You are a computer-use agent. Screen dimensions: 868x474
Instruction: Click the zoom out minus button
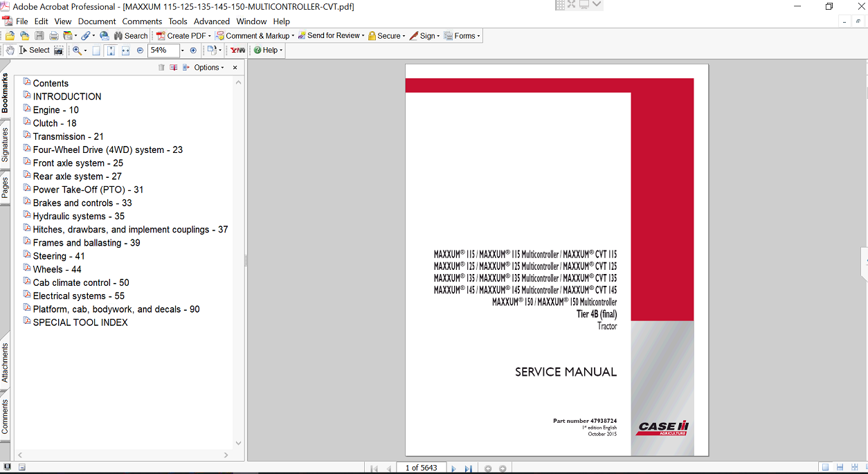[140, 51]
